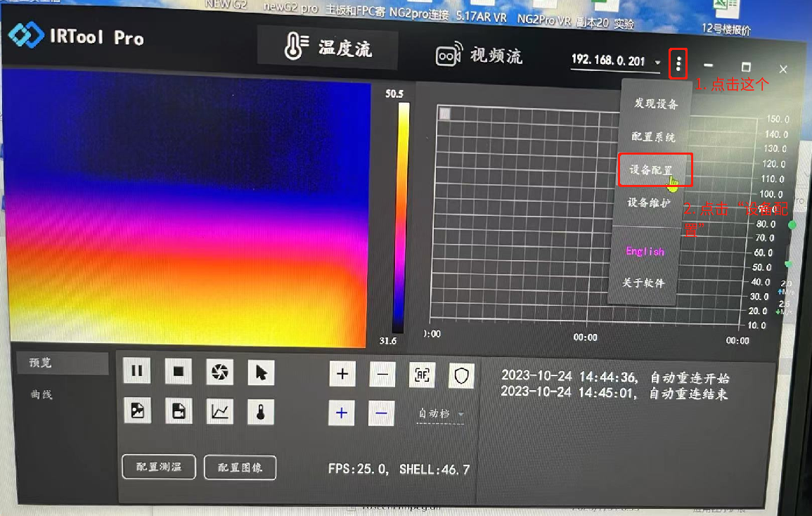812x516 pixels.
Task: Open the 配置测温 settings
Action: [159, 467]
